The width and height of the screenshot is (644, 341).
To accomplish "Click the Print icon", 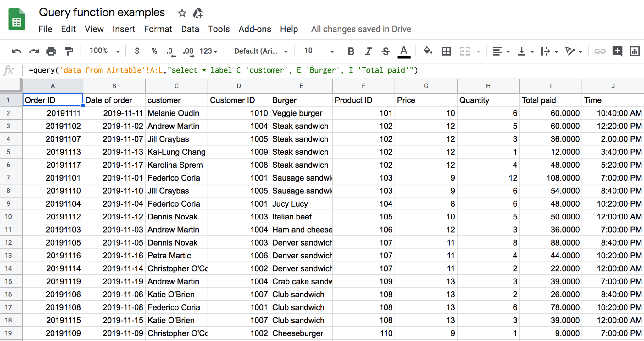I will (51, 51).
